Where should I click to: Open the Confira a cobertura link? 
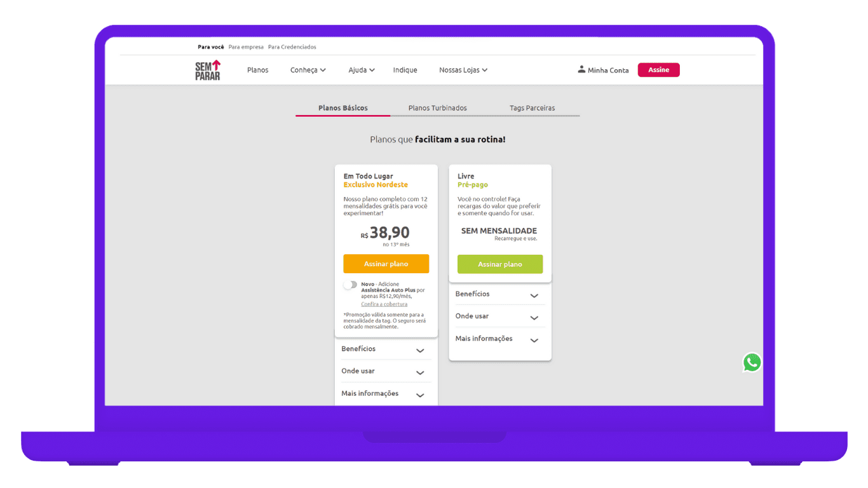pos(384,304)
